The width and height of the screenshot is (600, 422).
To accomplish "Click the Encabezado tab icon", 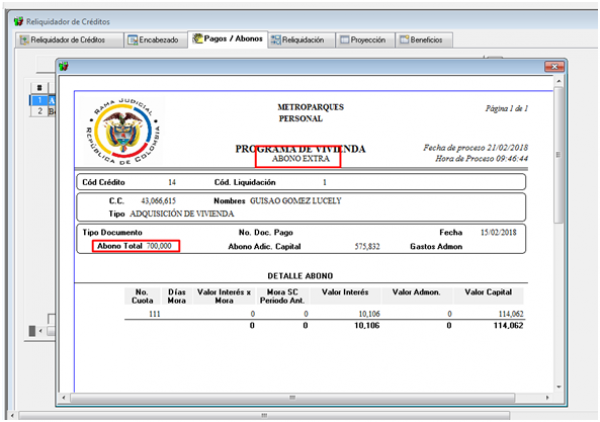I will [133, 40].
